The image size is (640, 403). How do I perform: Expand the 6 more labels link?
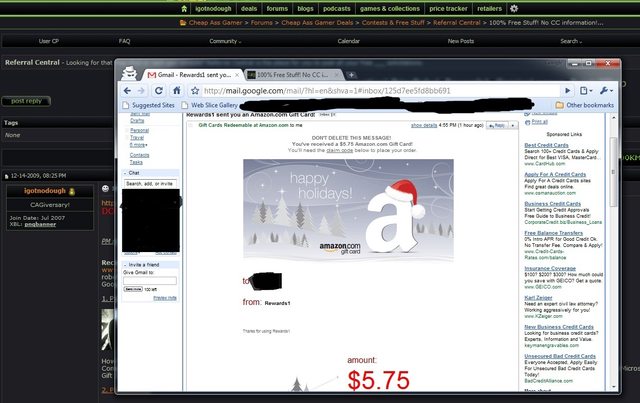pos(138,145)
